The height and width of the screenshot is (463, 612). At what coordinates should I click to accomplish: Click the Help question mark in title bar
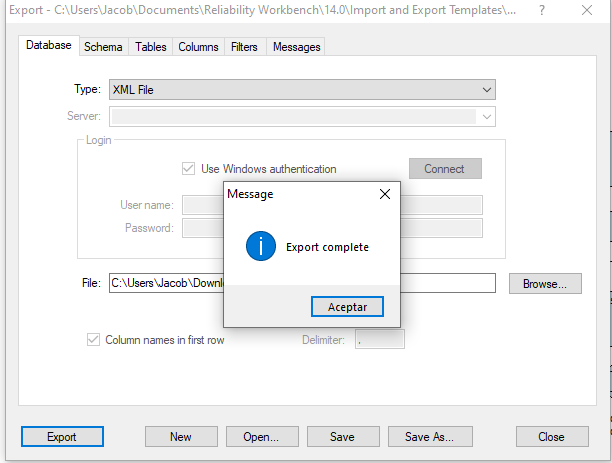[541, 11]
